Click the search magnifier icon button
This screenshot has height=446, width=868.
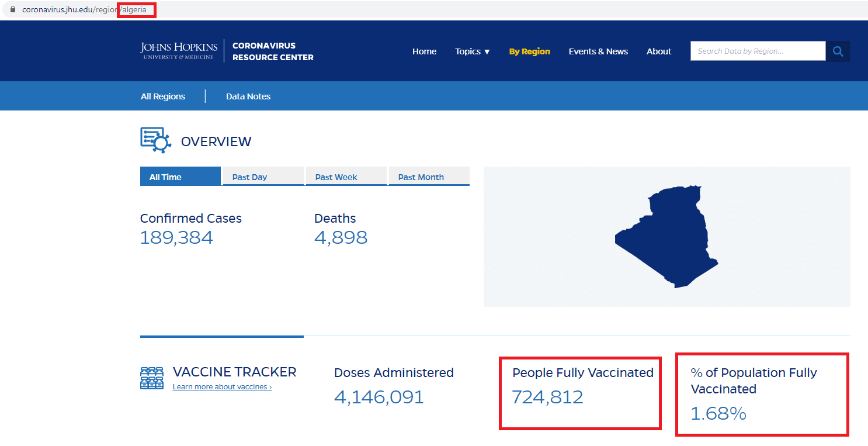838,51
